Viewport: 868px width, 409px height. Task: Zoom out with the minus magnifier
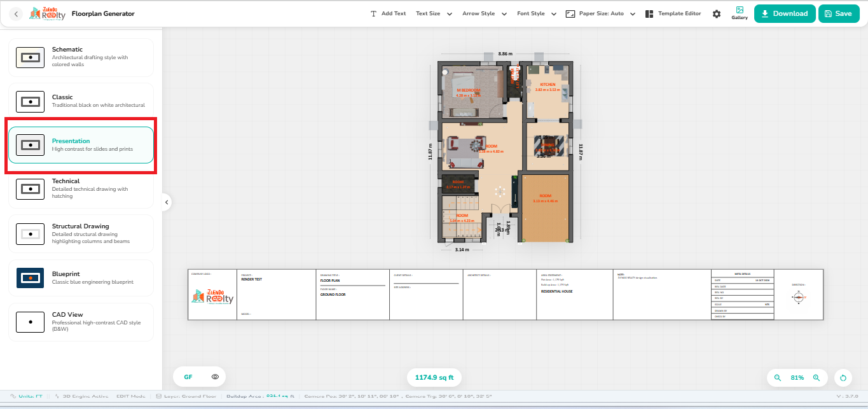pos(777,377)
